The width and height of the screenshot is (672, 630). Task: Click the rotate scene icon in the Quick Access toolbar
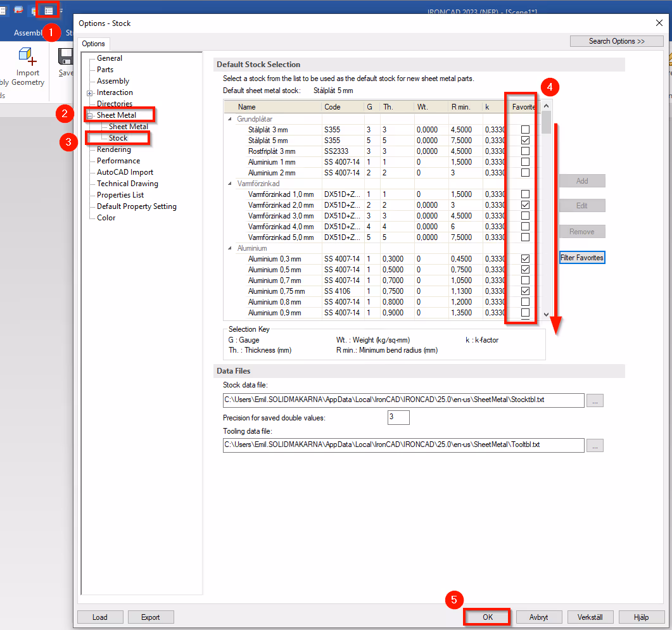(x=18, y=9)
